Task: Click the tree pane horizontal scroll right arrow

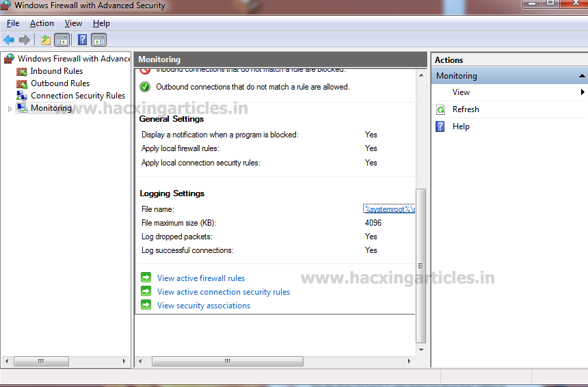Action: (x=124, y=361)
